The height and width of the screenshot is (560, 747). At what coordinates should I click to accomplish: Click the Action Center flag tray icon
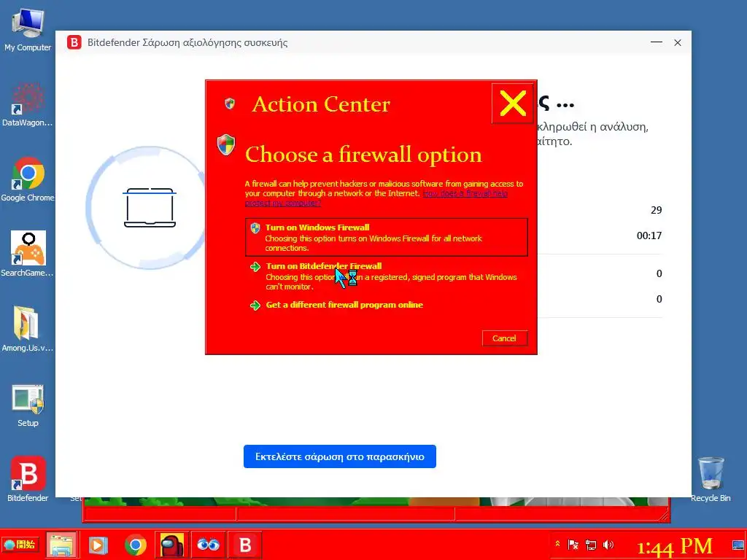point(573,544)
